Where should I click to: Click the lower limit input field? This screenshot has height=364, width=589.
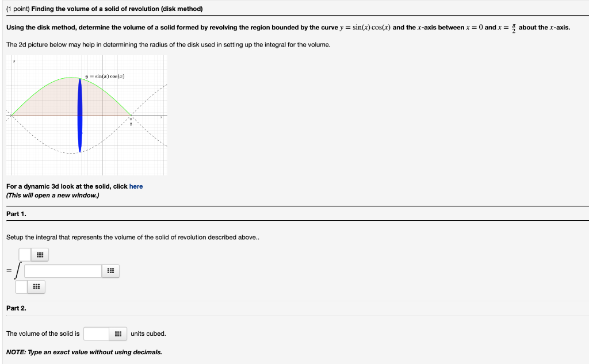tap(22, 286)
